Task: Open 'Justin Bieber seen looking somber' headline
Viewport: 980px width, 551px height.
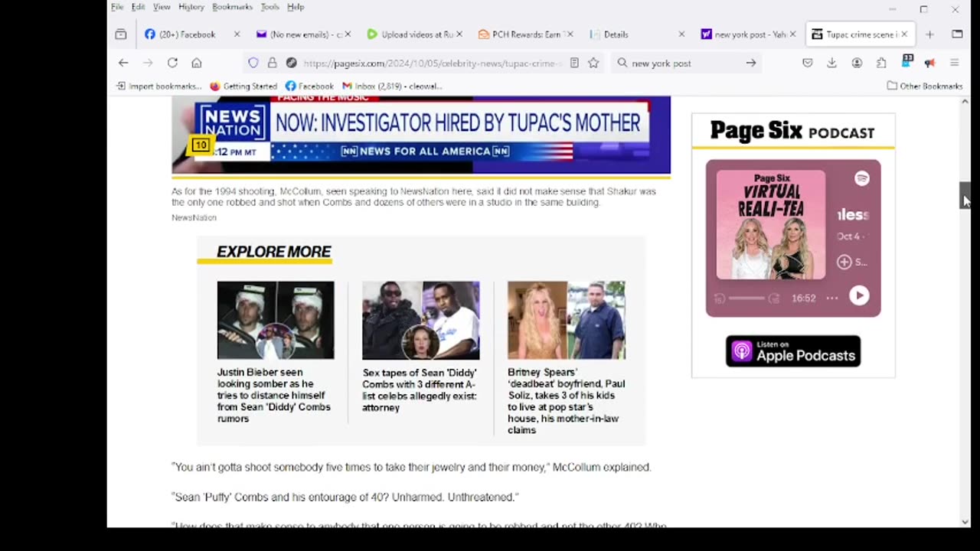Action: (x=274, y=396)
